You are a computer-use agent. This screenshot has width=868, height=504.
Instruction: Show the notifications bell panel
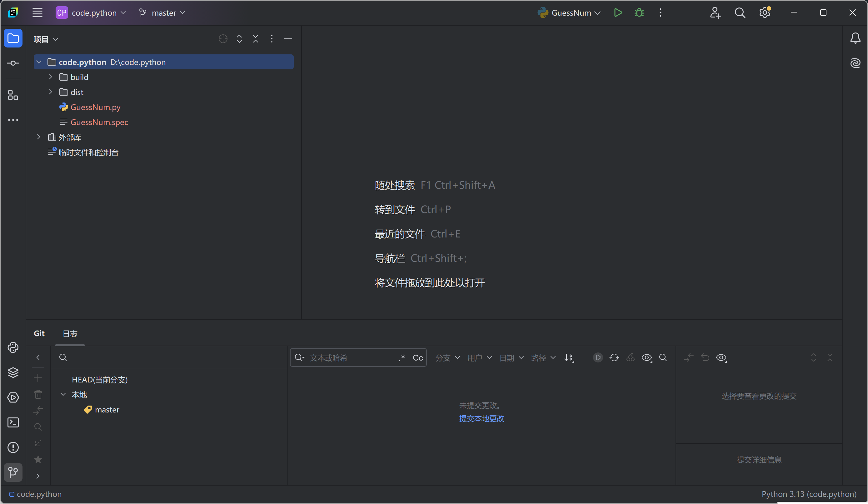tap(855, 38)
